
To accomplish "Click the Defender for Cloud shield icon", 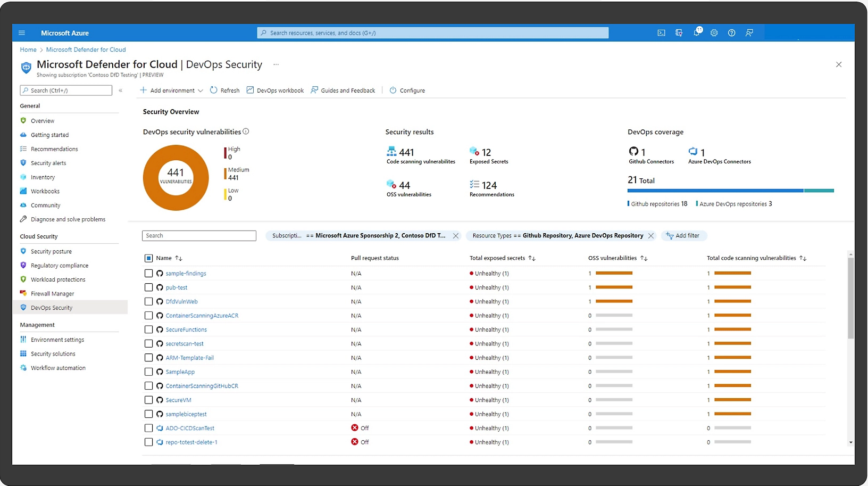I will [26, 68].
